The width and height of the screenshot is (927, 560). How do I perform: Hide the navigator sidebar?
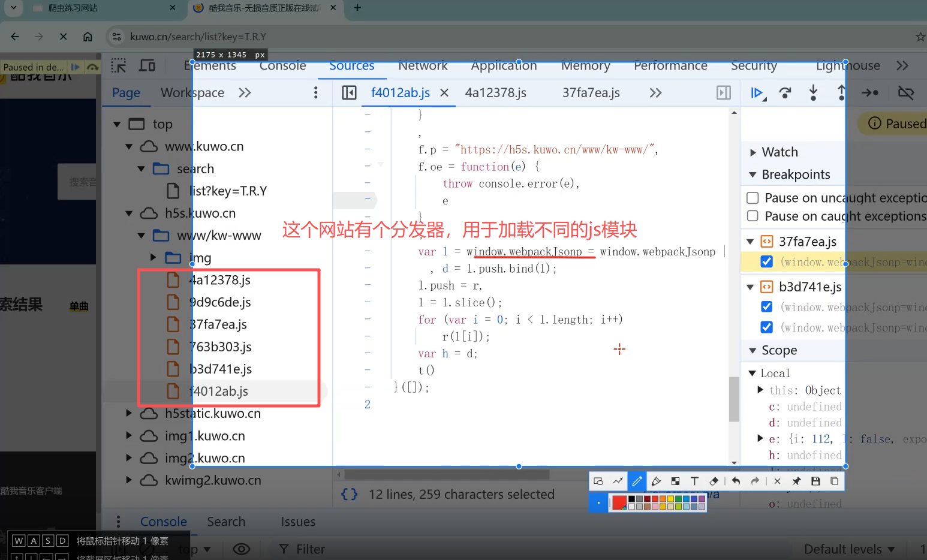tap(349, 92)
